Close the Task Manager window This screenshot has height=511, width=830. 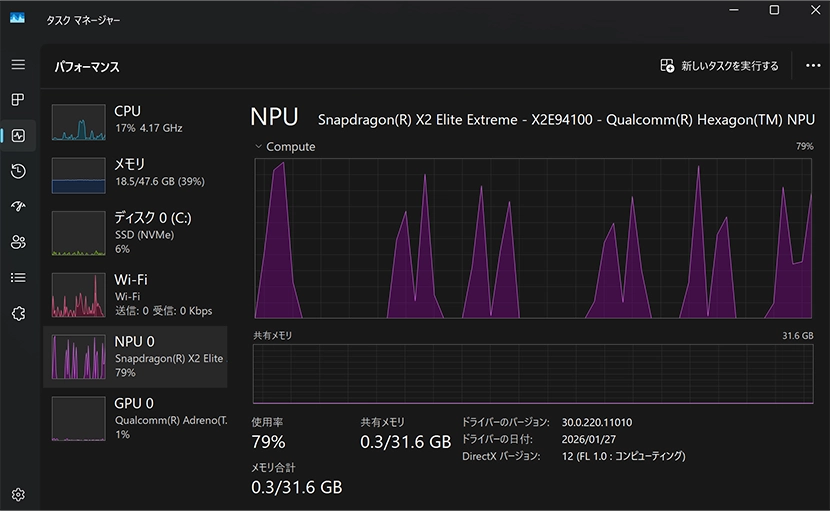coord(815,10)
